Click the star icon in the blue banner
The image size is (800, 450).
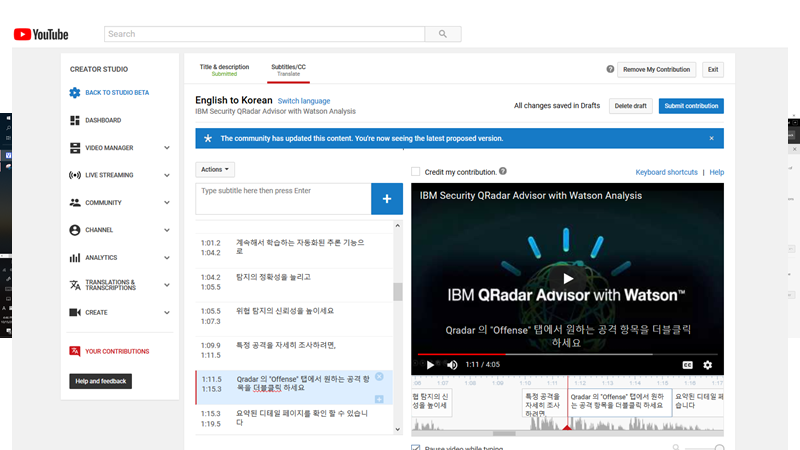(x=208, y=138)
